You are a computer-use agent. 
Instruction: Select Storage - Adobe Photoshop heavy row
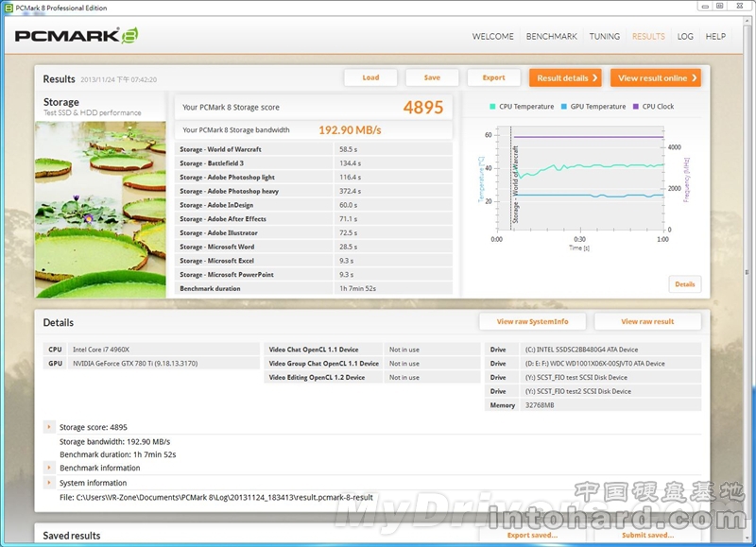coord(314,192)
